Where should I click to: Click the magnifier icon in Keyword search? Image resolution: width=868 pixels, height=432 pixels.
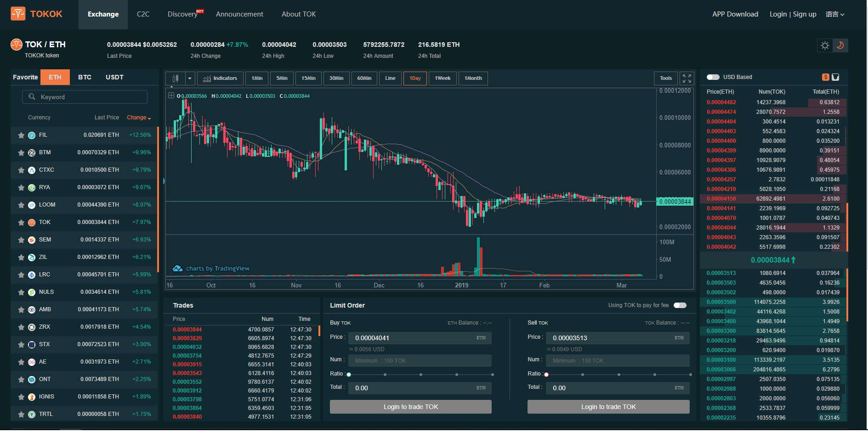(32, 97)
